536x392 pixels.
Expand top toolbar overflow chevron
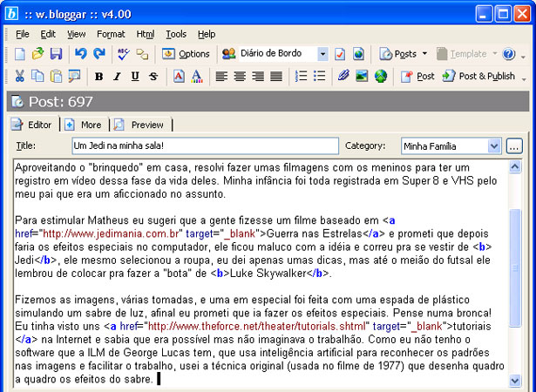pyautogui.click(x=523, y=57)
